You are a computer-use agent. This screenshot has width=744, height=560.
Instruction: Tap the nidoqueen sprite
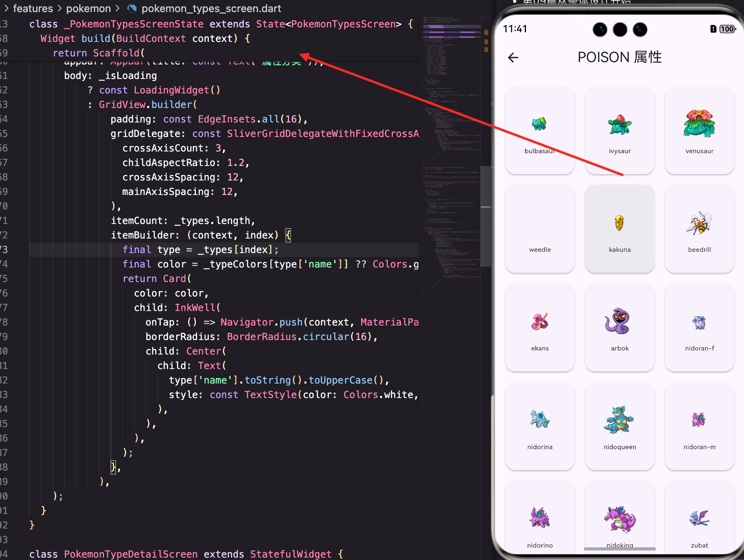tap(619, 420)
